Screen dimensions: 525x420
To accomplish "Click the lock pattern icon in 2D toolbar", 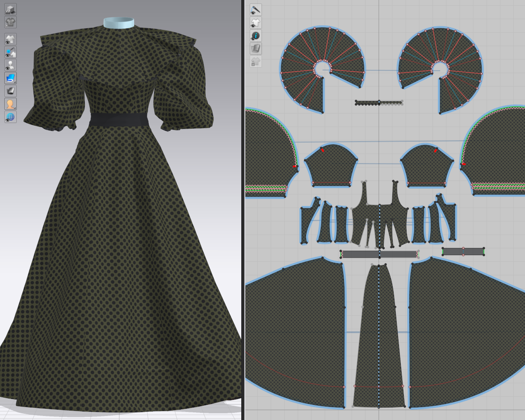I will (x=256, y=62).
